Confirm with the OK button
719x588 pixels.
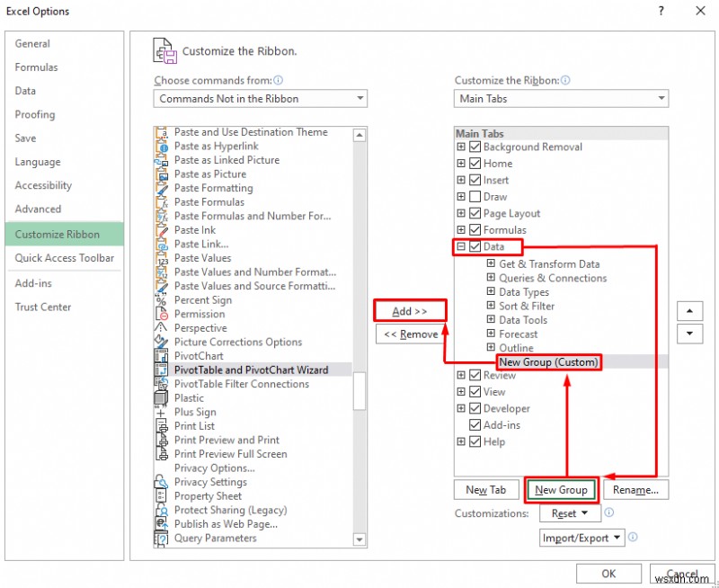pos(608,574)
